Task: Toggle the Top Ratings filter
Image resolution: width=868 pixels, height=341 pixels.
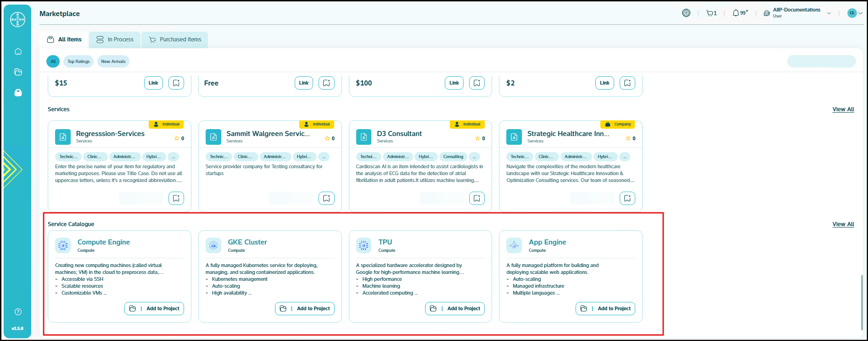Action: (x=78, y=62)
